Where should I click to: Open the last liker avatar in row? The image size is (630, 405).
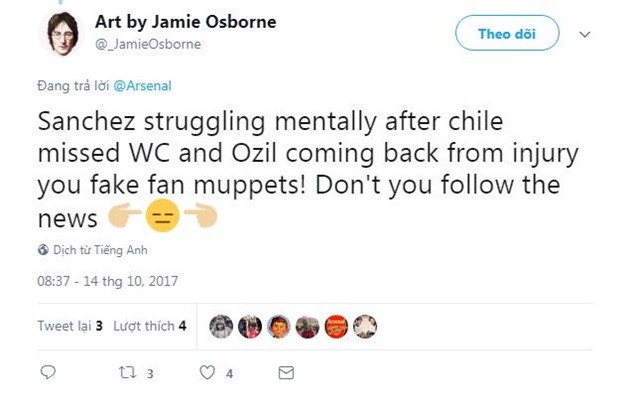pyautogui.click(x=365, y=326)
